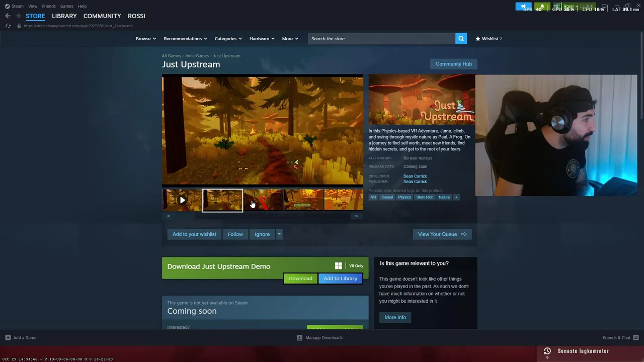Click Add to Library button

(341, 279)
